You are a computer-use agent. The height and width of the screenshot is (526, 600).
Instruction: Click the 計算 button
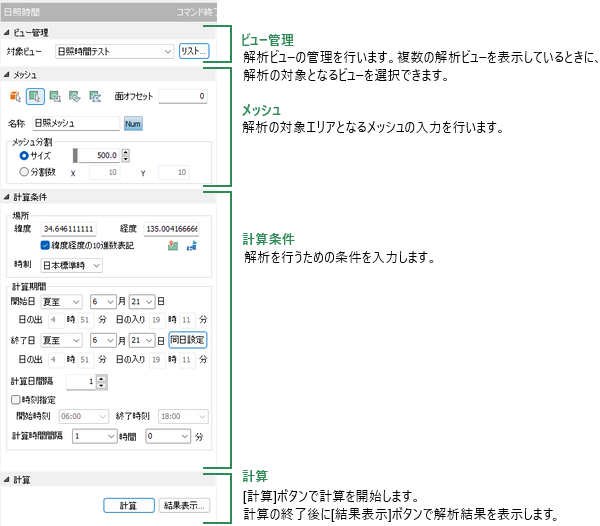coord(128,506)
